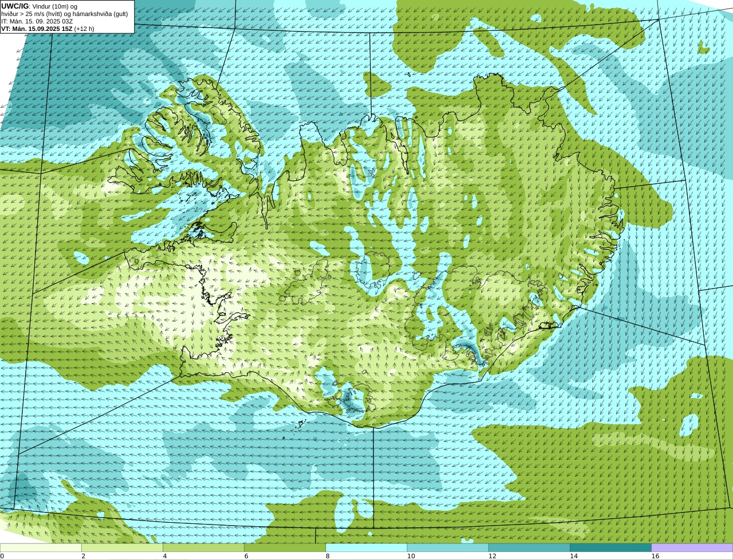This screenshot has height=560, width=733.
Task: Click the 8–10 m/s light cyan swatch
Action: coord(366,547)
